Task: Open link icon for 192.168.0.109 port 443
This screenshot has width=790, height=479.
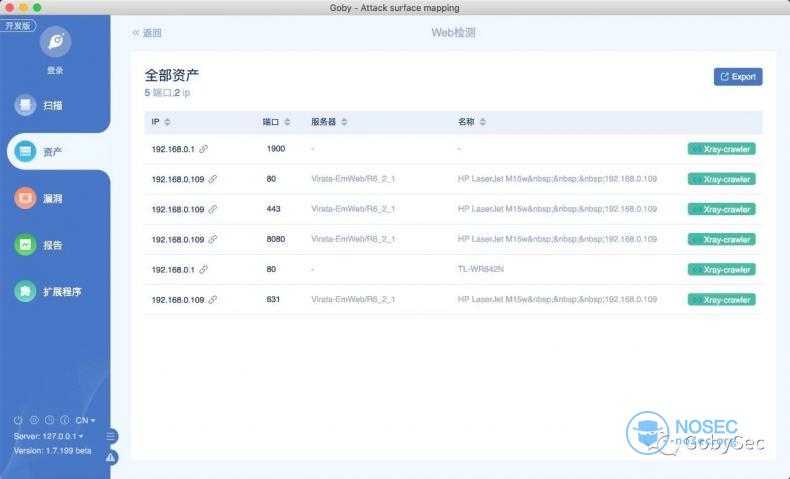Action: pos(213,210)
